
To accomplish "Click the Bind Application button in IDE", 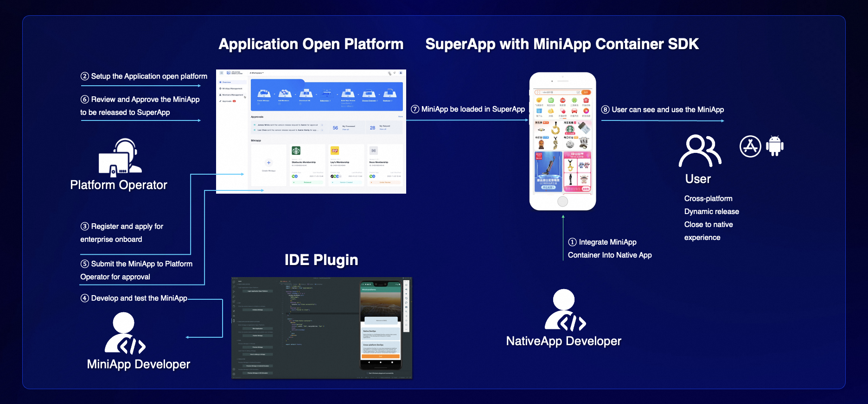I will click(x=258, y=328).
